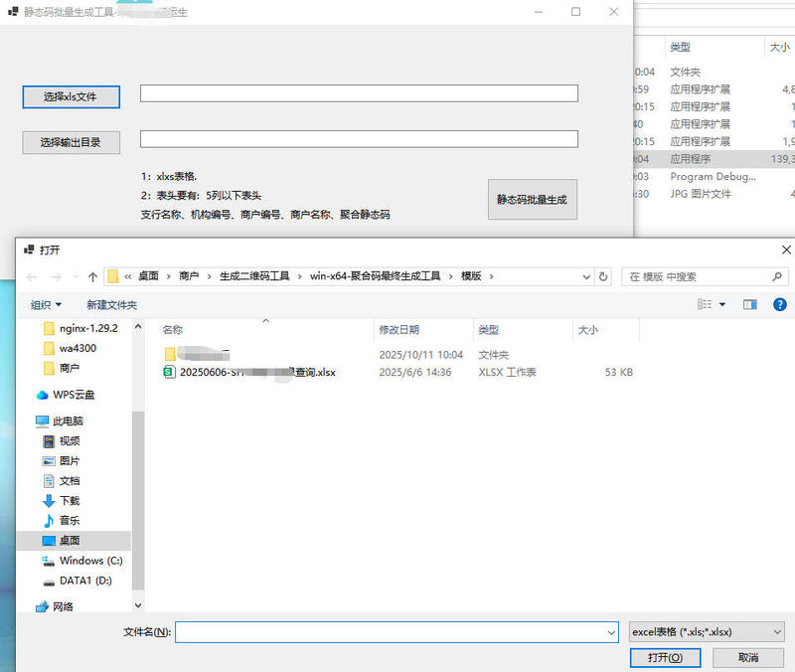Click the 在 模版 中搜索 search box
The height and width of the screenshot is (672, 795).
(698, 277)
